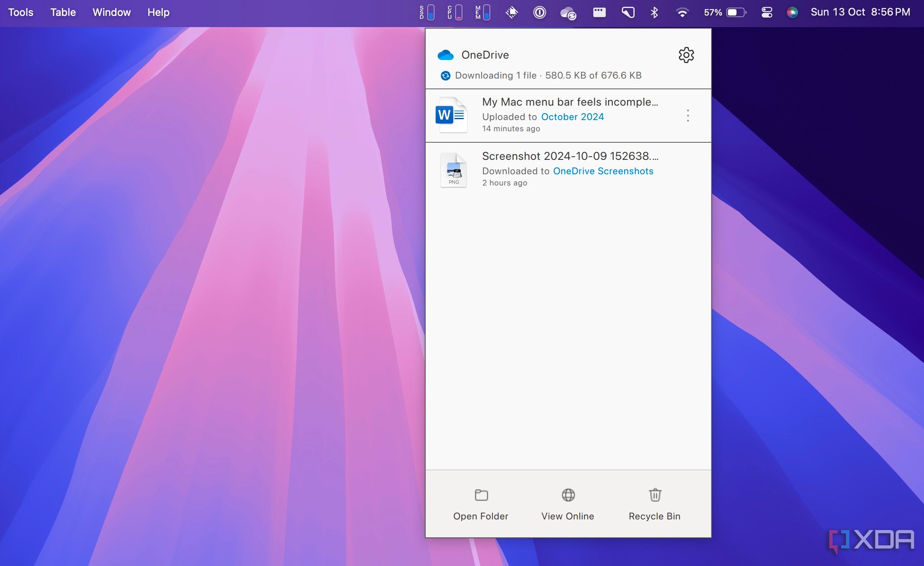Open the OneDrive Screenshots folder link
The image size is (924, 566).
(x=603, y=171)
